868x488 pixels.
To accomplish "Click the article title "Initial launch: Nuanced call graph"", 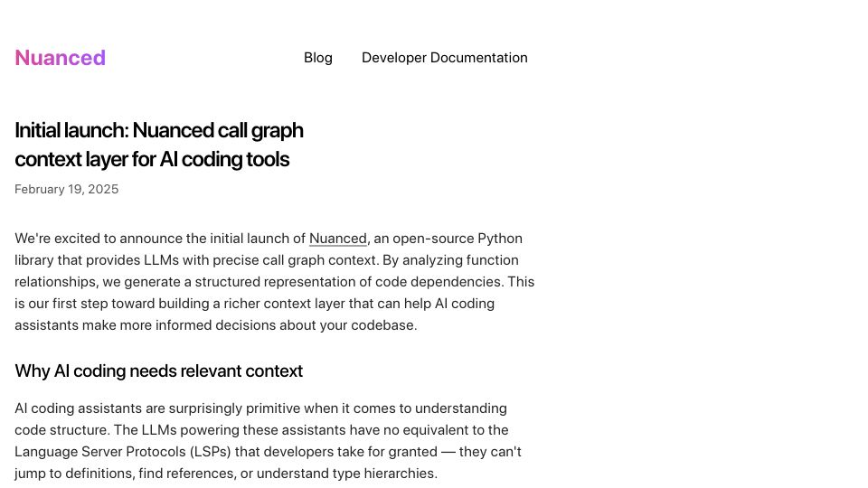I will (x=159, y=130).
